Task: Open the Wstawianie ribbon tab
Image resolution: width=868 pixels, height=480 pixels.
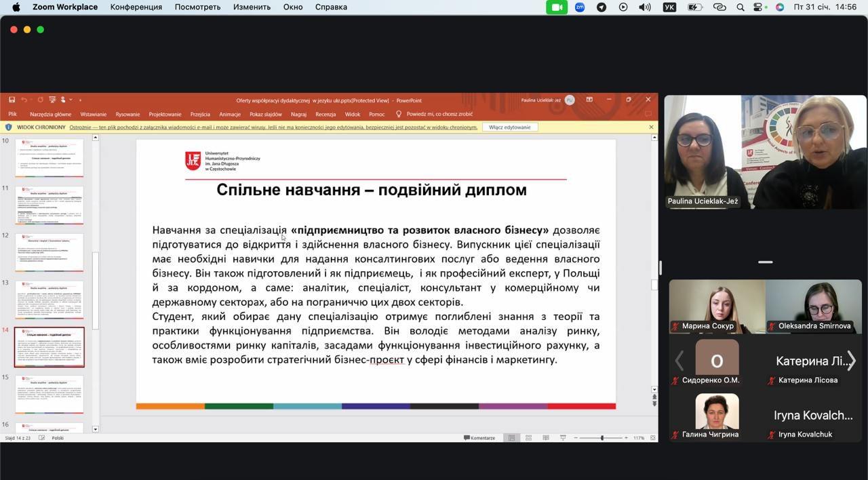Action: pyautogui.click(x=93, y=114)
